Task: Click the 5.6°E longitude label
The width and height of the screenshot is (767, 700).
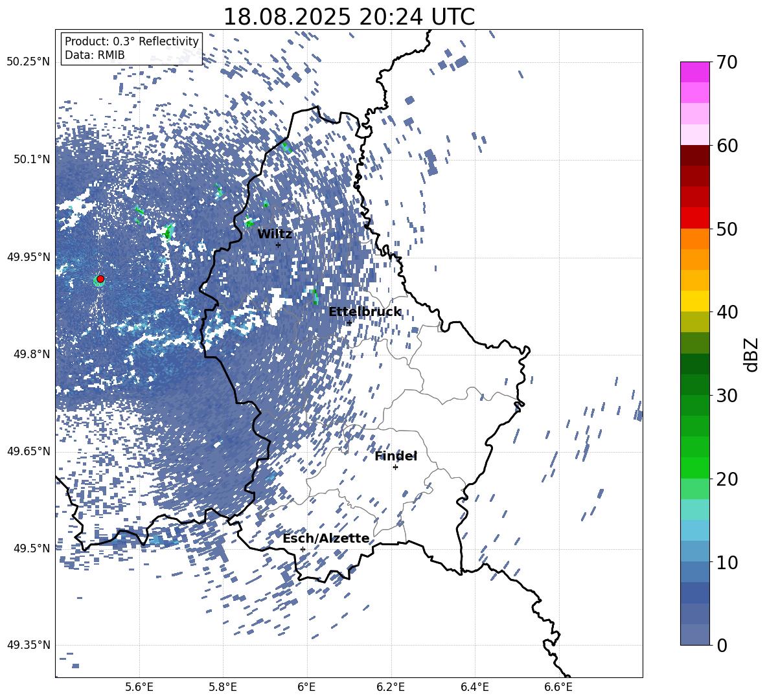Action: click(x=139, y=687)
